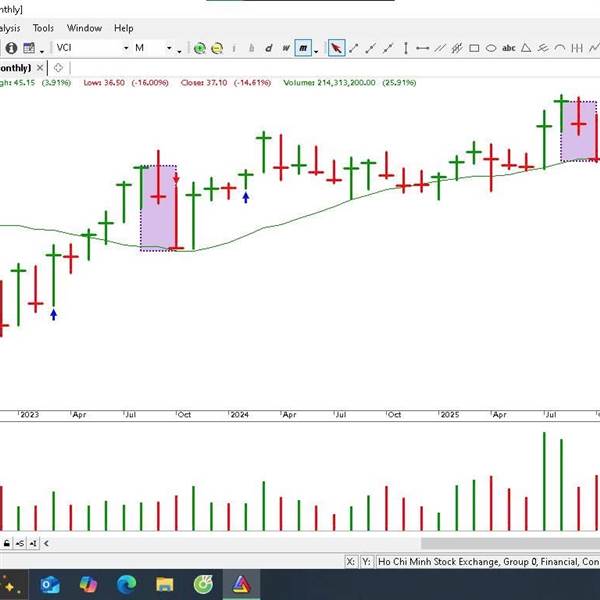Image resolution: width=600 pixels, height=600 pixels.
Task: Open the Help menu
Action: click(x=124, y=28)
